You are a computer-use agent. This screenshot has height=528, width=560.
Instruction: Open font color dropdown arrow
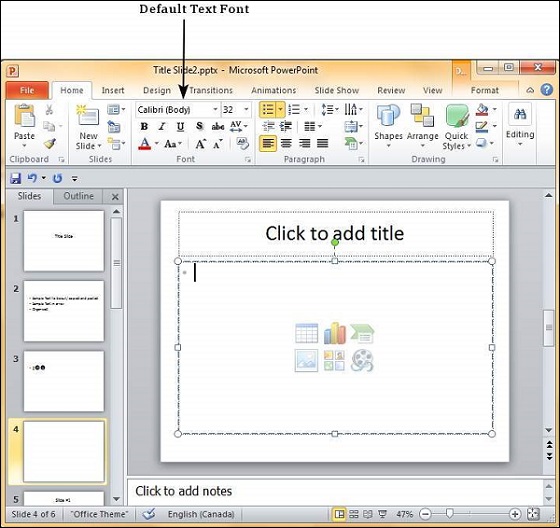[156, 144]
